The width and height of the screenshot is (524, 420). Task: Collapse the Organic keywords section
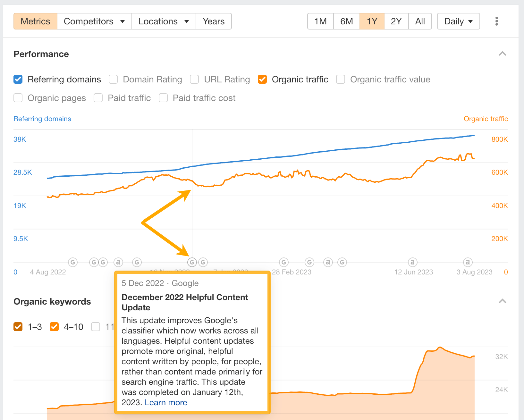[503, 301]
